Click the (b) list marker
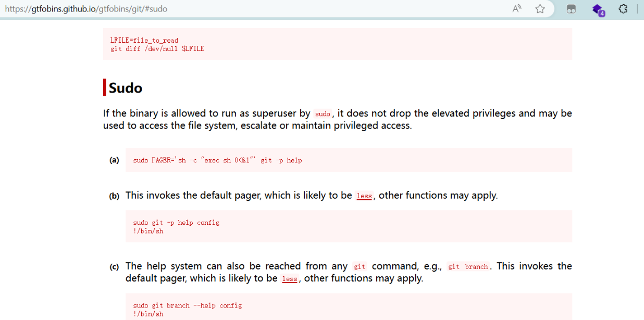The width and height of the screenshot is (644, 320). tap(114, 196)
